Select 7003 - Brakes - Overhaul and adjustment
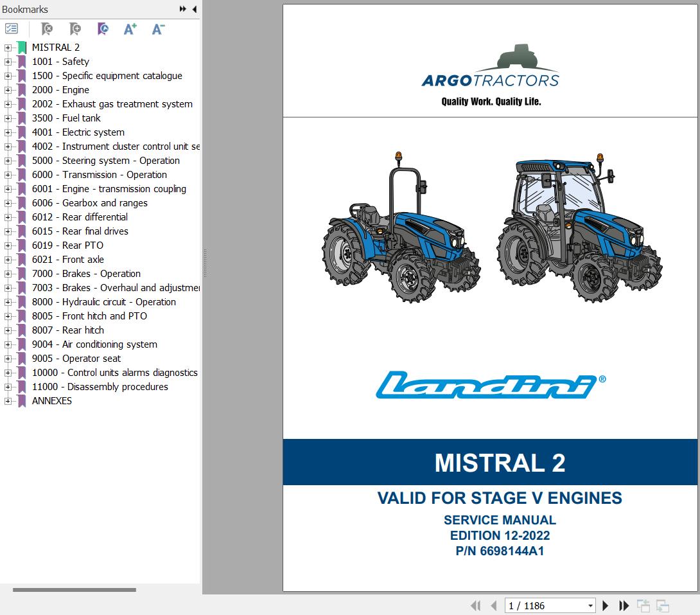700x615 pixels. coord(116,288)
